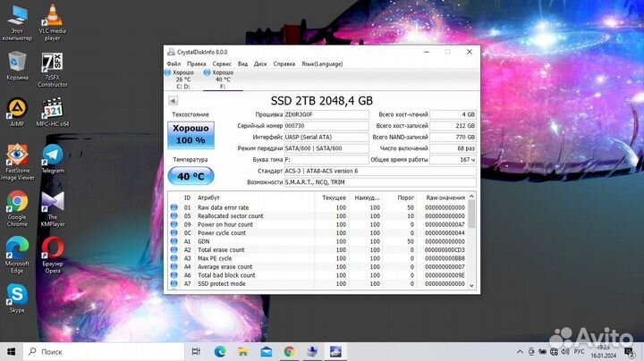
Task: Open Edge from the taskbar
Action: 220,351
